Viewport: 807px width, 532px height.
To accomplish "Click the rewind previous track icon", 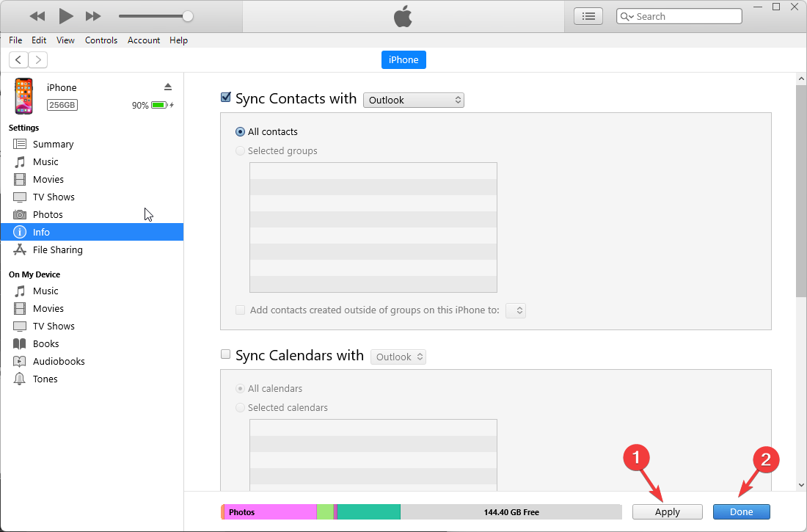I will point(37,16).
